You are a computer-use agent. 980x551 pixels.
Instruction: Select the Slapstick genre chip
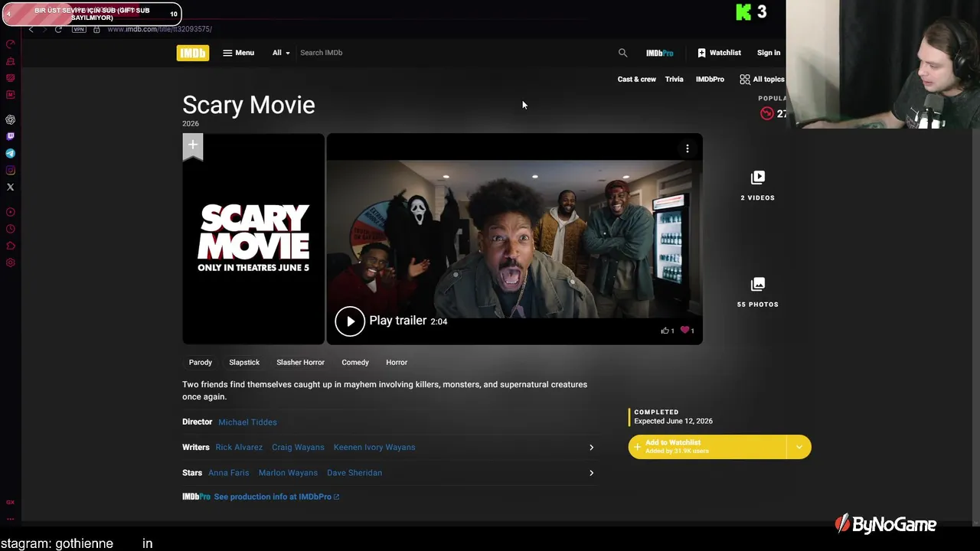click(x=244, y=362)
